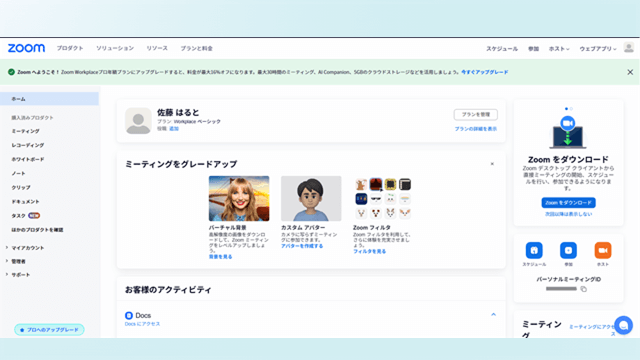Open the リソース menu
640x360 pixels.
(157, 48)
